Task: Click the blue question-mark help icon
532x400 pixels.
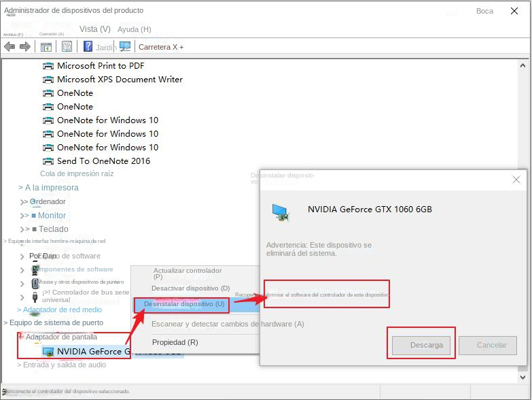Action: point(88,46)
